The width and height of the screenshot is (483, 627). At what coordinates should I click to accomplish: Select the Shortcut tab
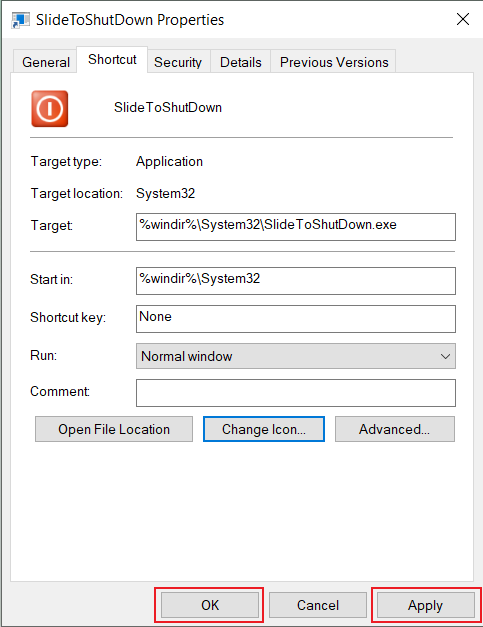tap(112, 60)
